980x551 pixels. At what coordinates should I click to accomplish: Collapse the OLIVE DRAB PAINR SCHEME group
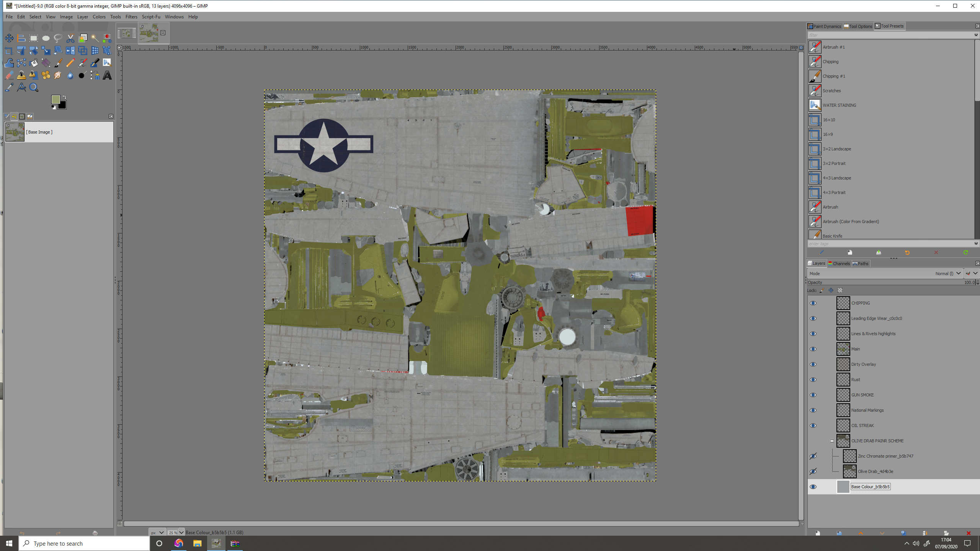pos(832,441)
